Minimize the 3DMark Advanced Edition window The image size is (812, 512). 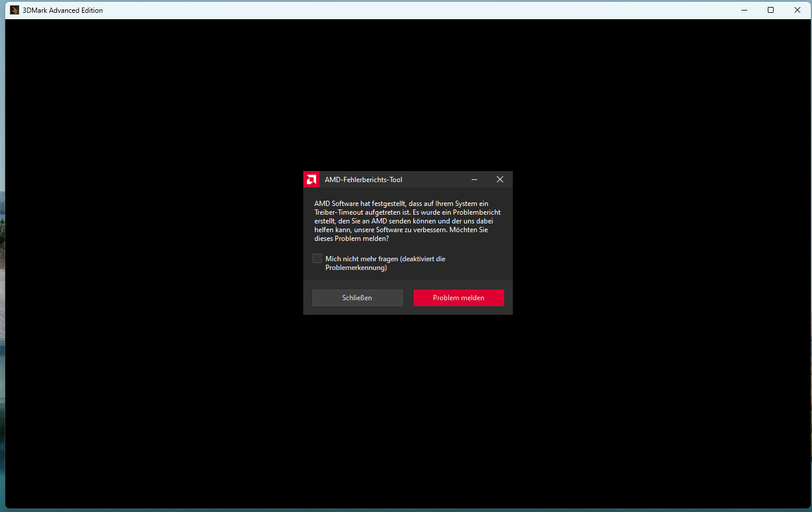[744, 10]
